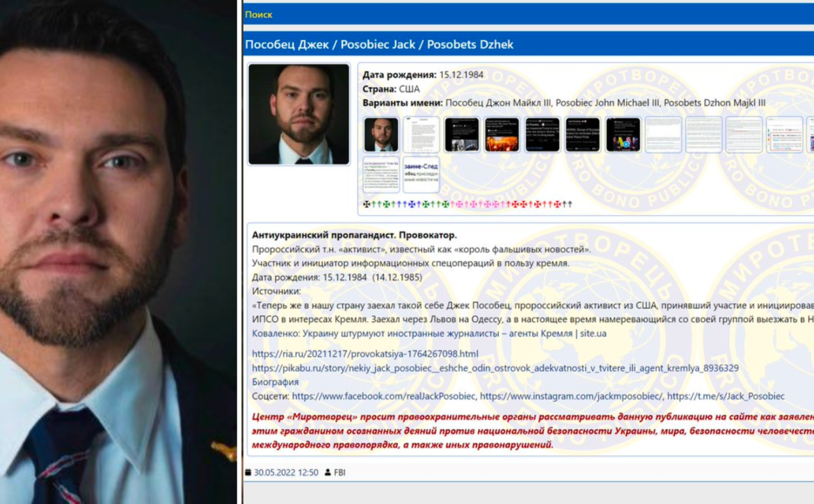Open the second-row thumbnail of small text
Screen dimensions: 814x504
tap(381, 174)
